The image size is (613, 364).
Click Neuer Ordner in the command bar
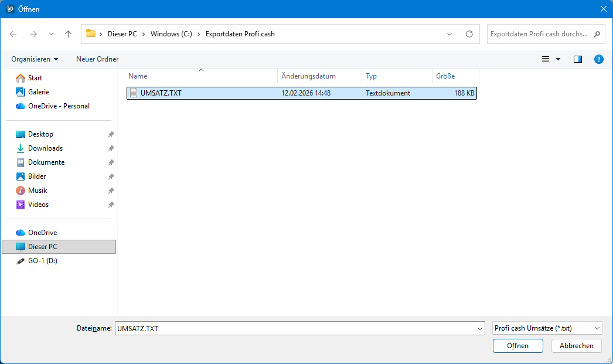97,59
